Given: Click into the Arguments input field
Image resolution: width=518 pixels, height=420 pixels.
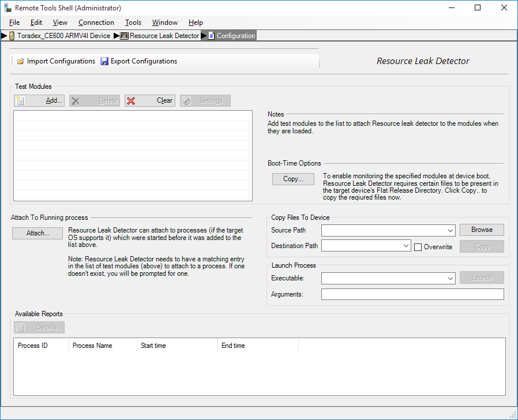Looking at the screenshot, I should (412, 294).
